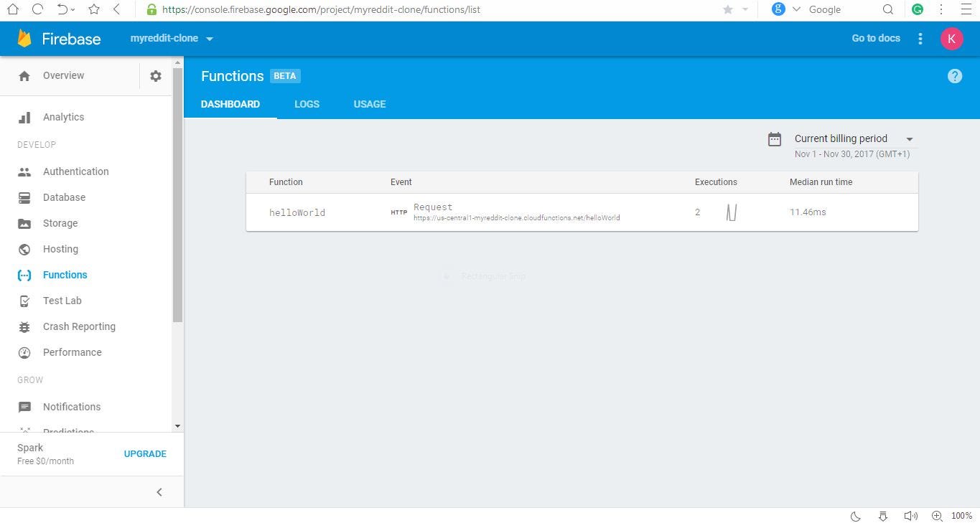Open Hosting in the sidebar
The width and height of the screenshot is (980, 523).
pyautogui.click(x=60, y=249)
